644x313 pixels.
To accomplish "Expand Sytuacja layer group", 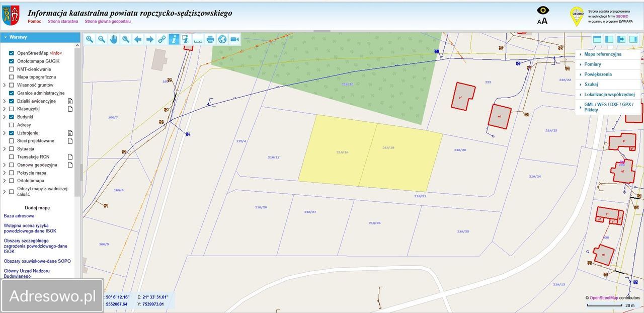I will [5, 149].
